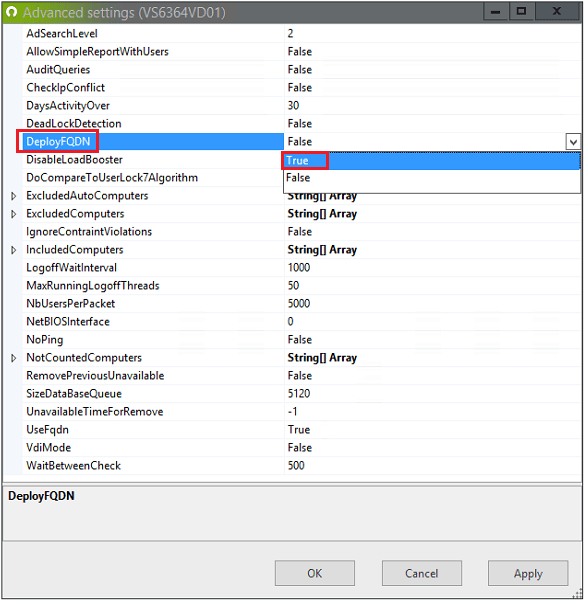
Task: Open the DeployFQDN value dropdown arrow
Action: (573, 142)
